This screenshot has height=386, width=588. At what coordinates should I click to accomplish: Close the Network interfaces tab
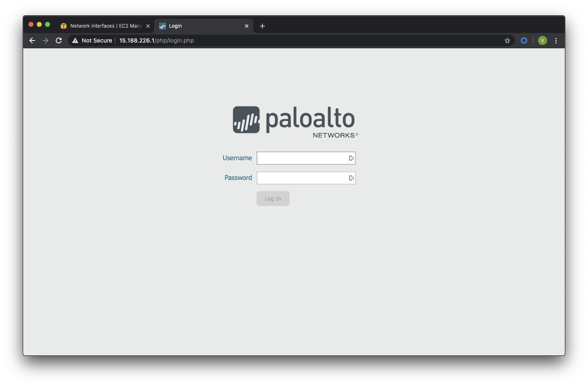pyautogui.click(x=148, y=26)
